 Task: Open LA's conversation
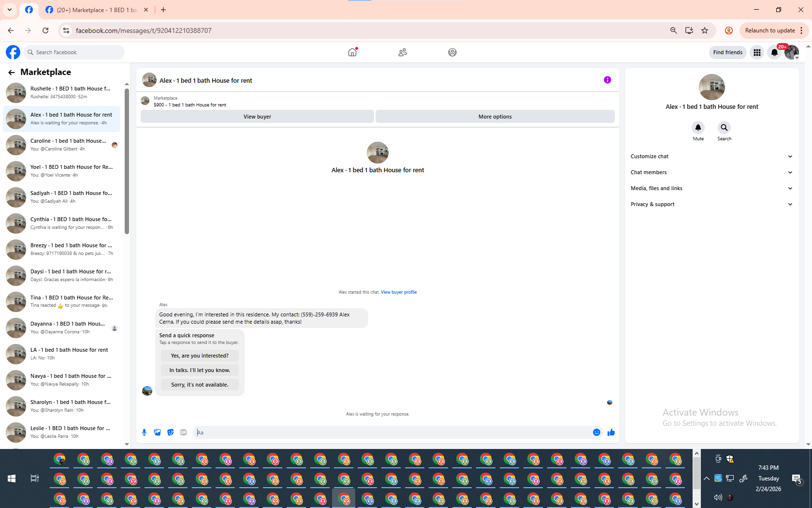pyautogui.click(x=62, y=354)
